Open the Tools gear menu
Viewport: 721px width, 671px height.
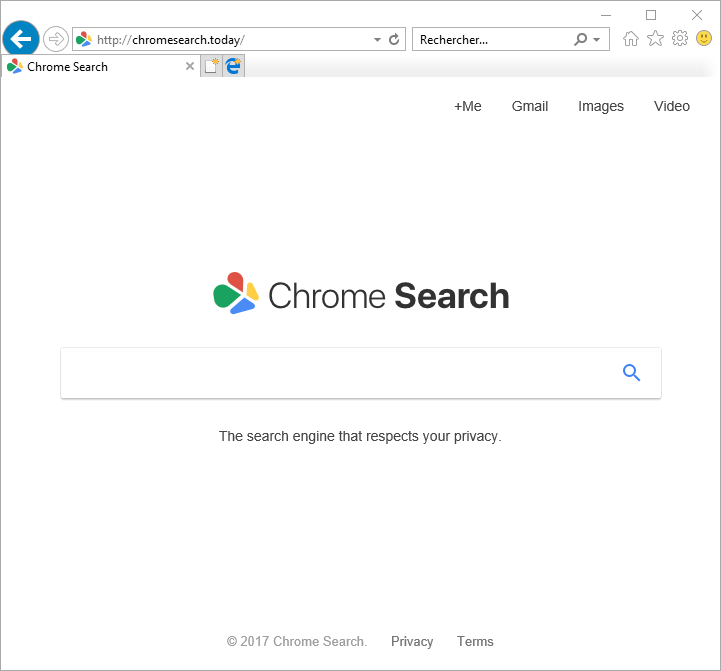point(680,39)
